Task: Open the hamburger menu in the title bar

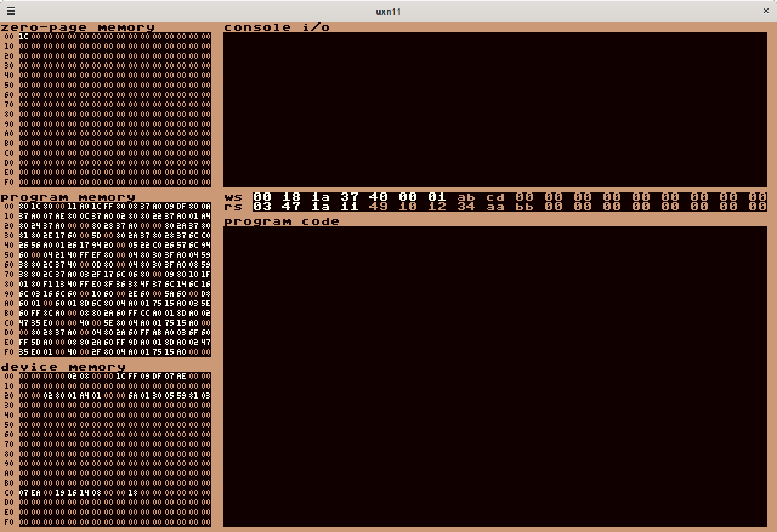Action: [11, 11]
